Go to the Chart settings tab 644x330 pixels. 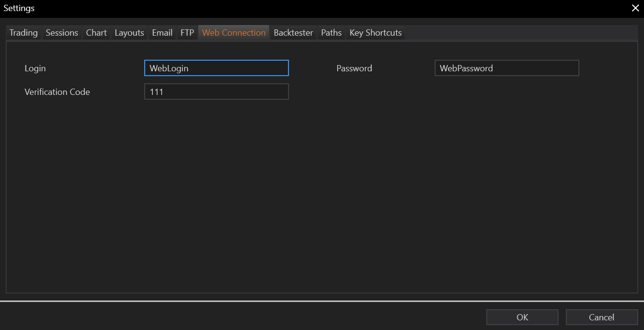[x=96, y=33]
